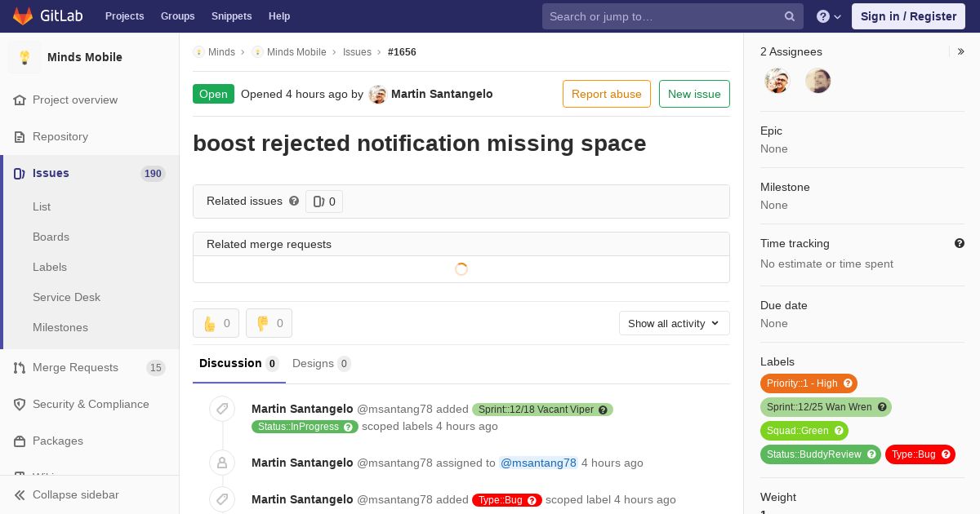Screen dimensions: 980x514
Task: Click the Martin Santangelo author link
Action: click(x=442, y=94)
